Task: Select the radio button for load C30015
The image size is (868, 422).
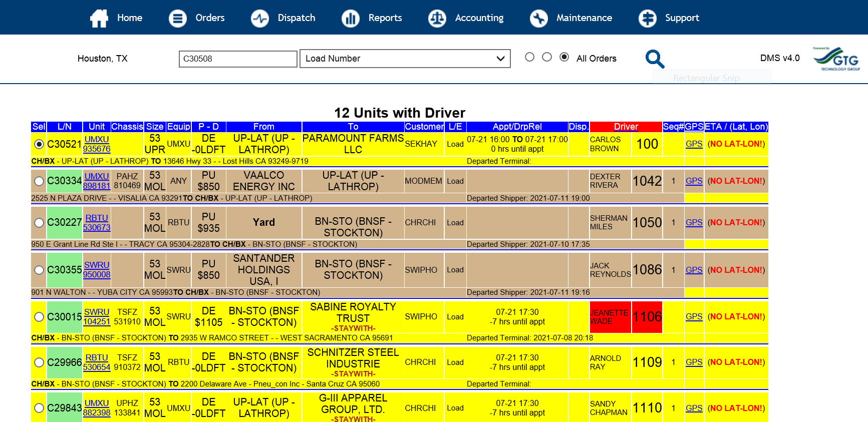Action: click(39, 317)
